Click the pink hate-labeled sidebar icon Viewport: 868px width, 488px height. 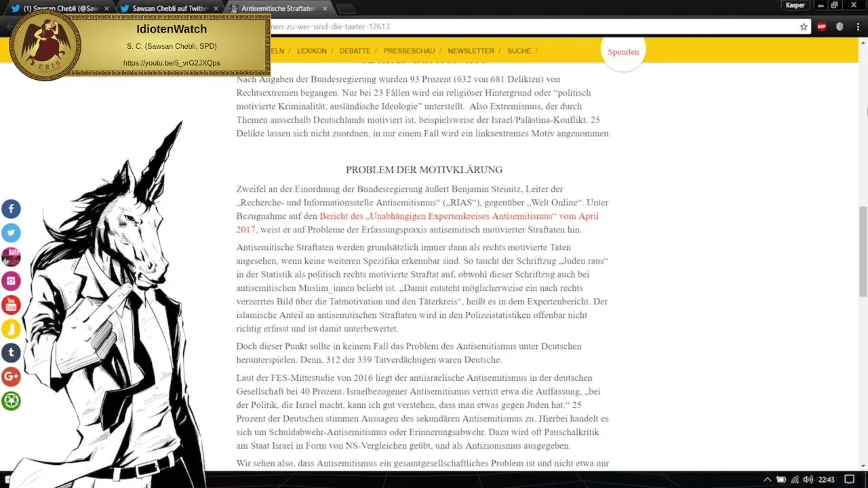[x=11, y=257]
